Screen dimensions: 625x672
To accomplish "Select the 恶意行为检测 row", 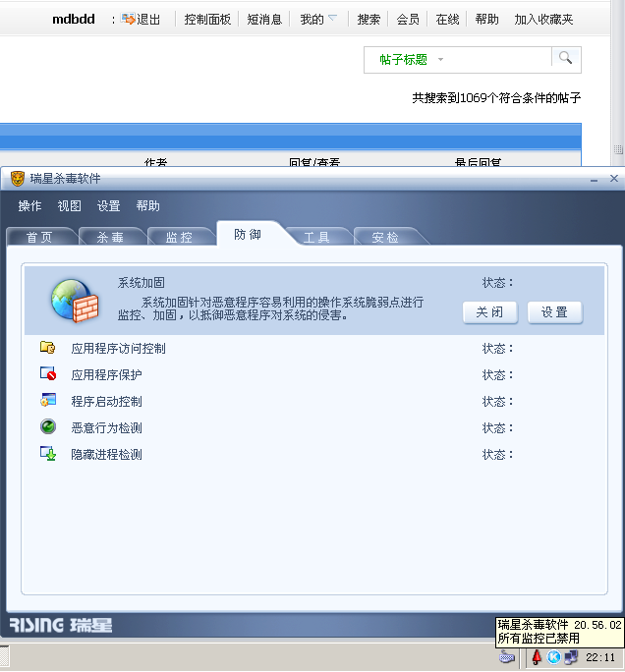I will tap(314, 427).
